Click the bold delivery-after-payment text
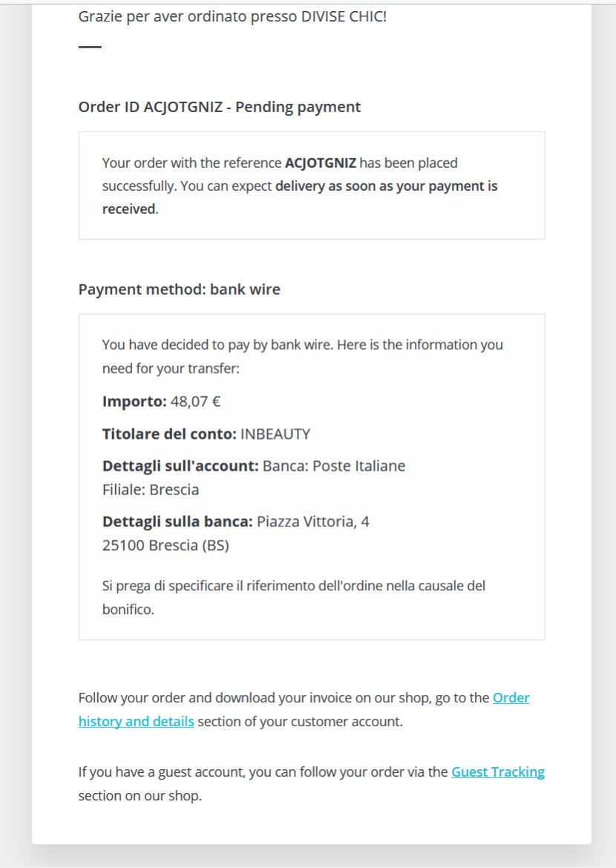 tap(386, 186)
